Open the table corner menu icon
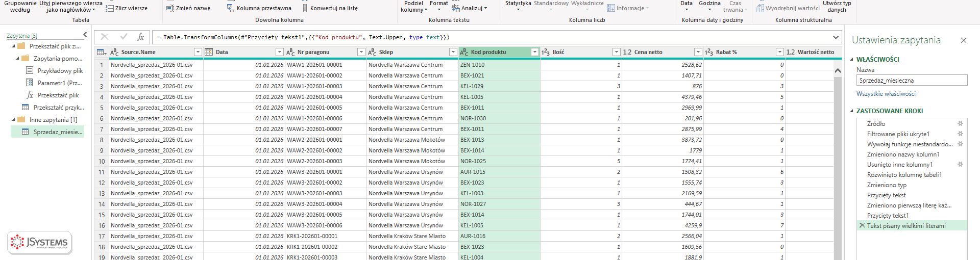The height and width of the screenshot is (260, 980). 101,52
